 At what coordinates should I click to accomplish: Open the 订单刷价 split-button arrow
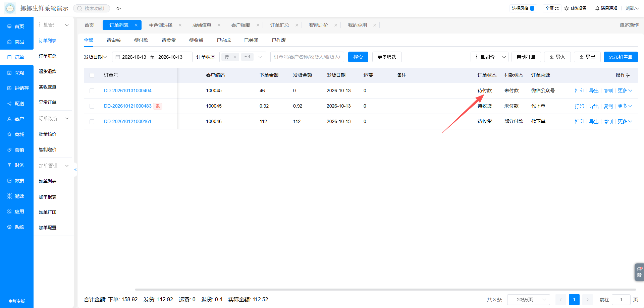[x=504, y=57]
